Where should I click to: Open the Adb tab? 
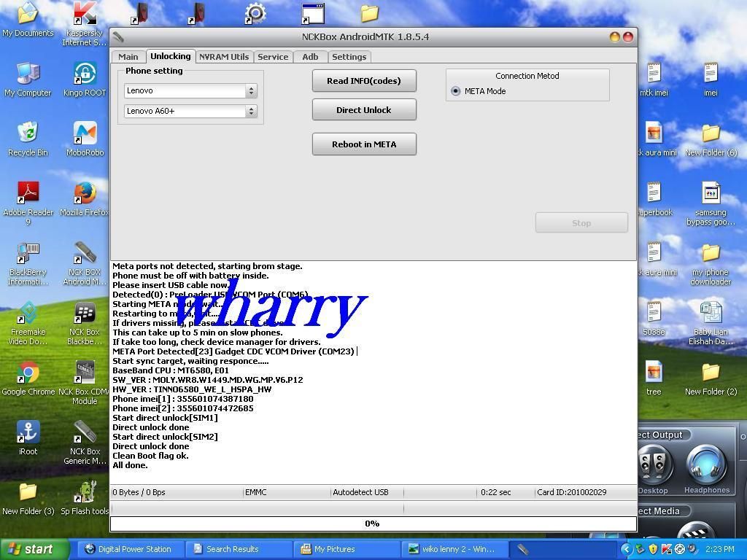(310, 57)
